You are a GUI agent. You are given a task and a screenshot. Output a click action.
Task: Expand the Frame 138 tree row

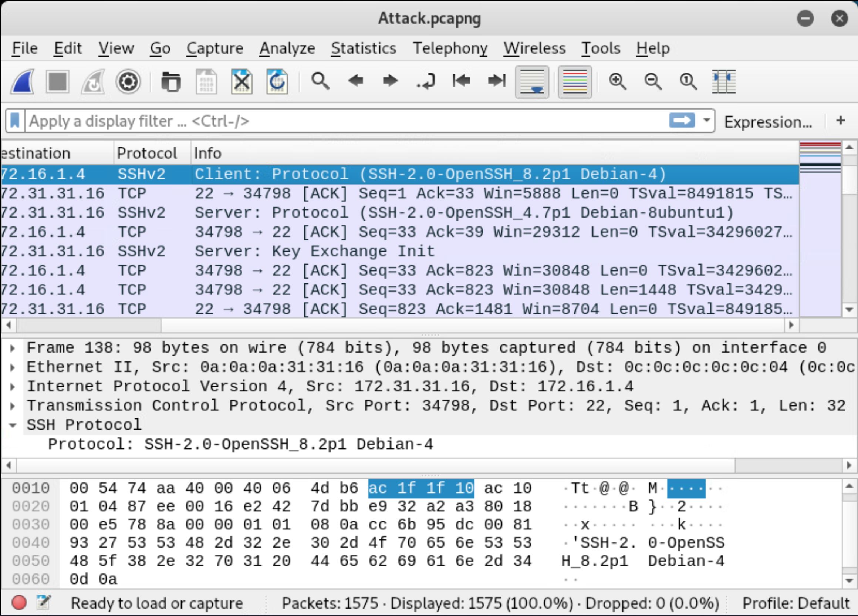pyautogui.click(x=13, y=348)
